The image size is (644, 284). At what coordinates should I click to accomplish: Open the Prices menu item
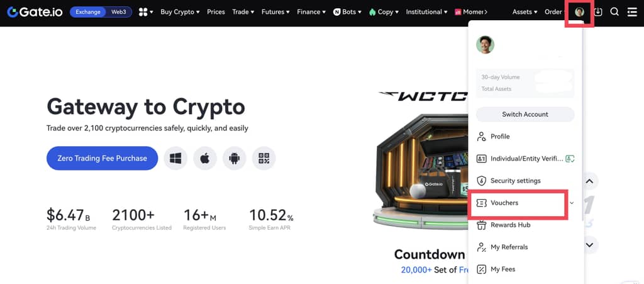click(216, 12)
